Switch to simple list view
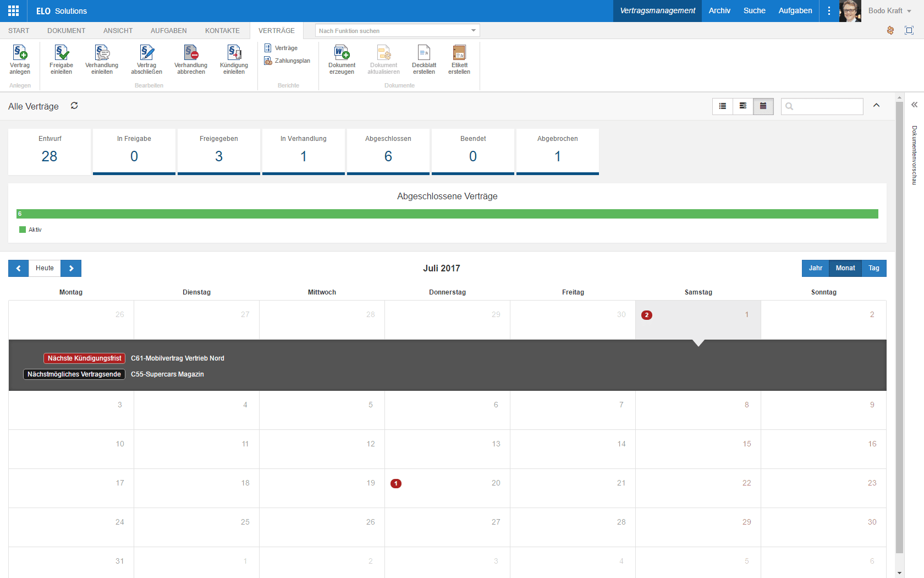 tap(723, 106)
